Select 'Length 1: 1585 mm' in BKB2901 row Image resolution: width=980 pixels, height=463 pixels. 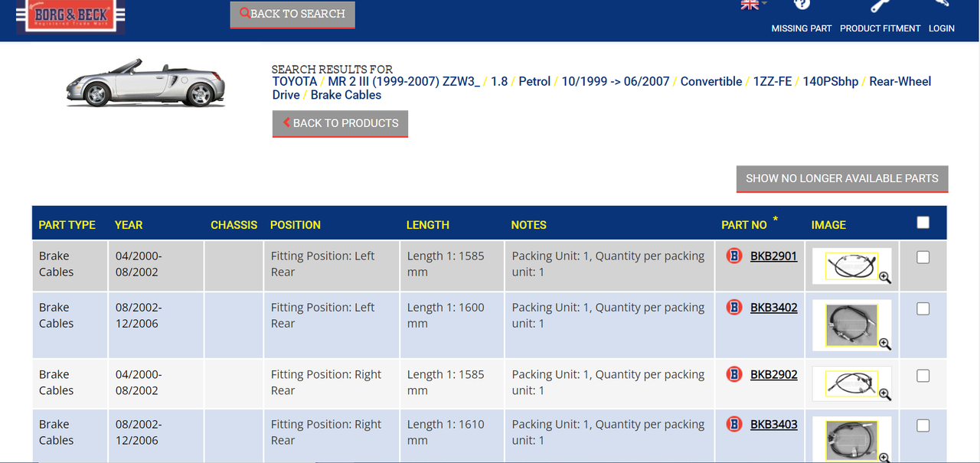click(446, 264)
